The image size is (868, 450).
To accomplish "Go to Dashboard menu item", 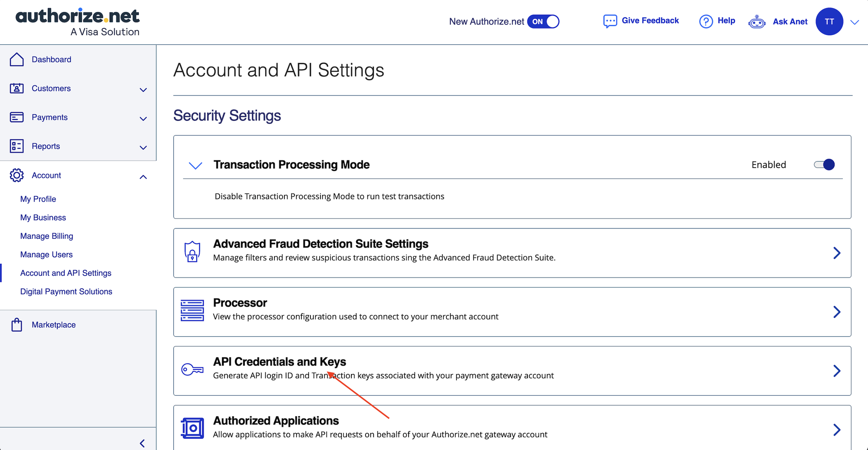I will [51, 60].
